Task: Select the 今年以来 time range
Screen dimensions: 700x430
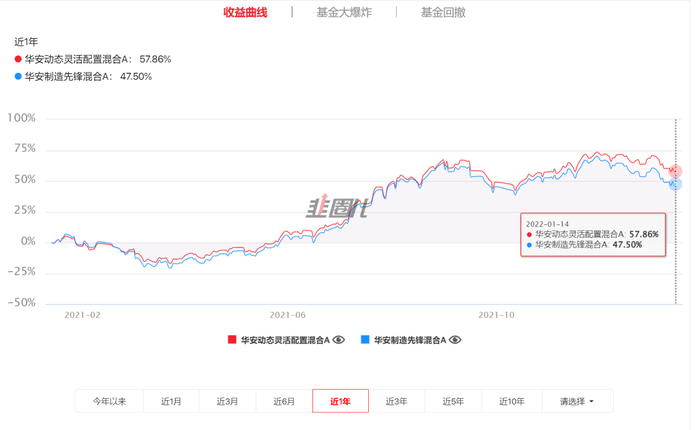Action: coord(109,401)
